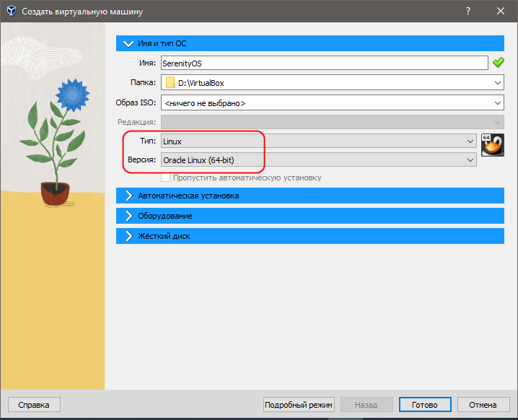Open the Тип dropdown set to Linux
Image resolution: width=518 pixels, height=420 pixels.
318,141
